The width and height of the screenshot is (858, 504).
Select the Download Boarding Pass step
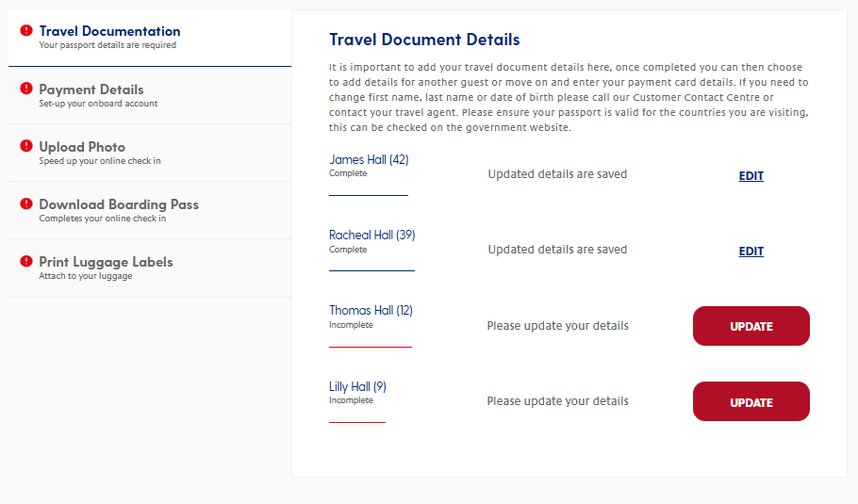click(x=150, y=210)
